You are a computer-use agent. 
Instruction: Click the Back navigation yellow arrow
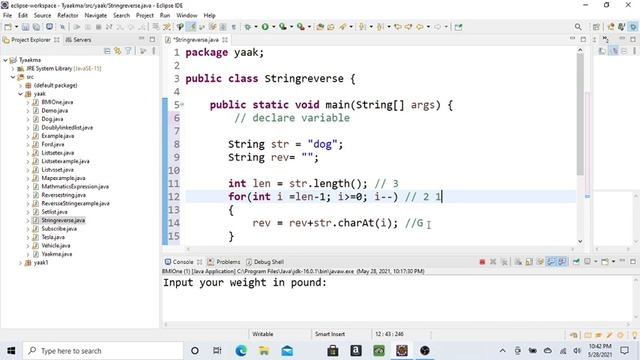pyautogui.click(x=420, y=27)
